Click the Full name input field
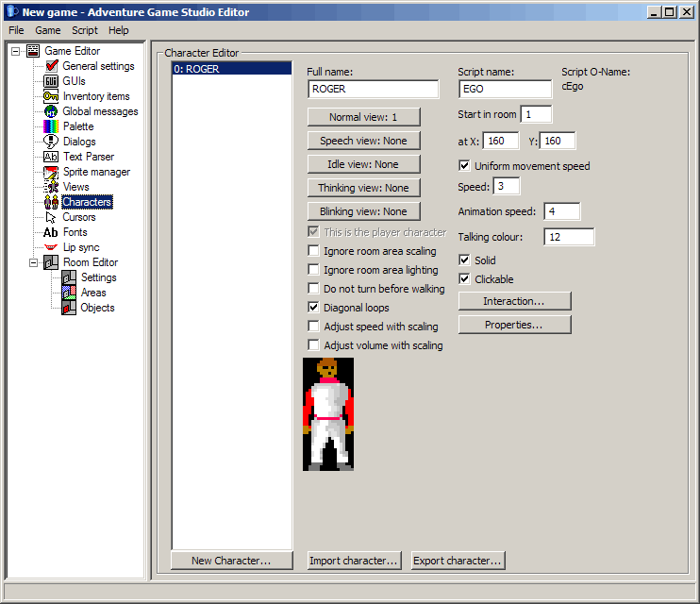Screen dimensions: 700x604 click(x=374, y=89)
